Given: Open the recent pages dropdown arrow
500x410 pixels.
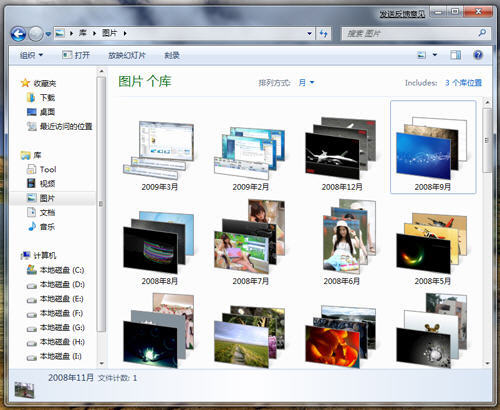Looking at the screenshot, I should 48,34.
